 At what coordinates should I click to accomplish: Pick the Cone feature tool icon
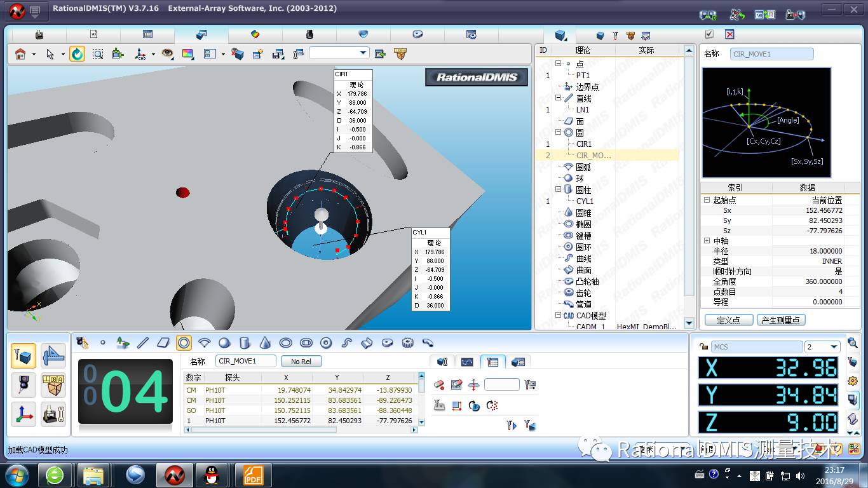[265, 343]
